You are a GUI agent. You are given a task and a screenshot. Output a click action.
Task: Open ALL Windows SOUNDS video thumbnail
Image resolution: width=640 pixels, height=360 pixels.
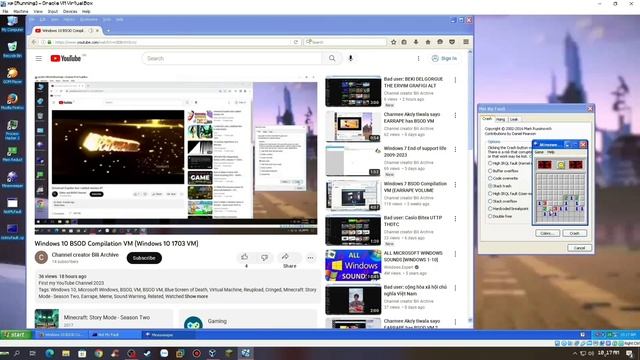coord(353,266)
